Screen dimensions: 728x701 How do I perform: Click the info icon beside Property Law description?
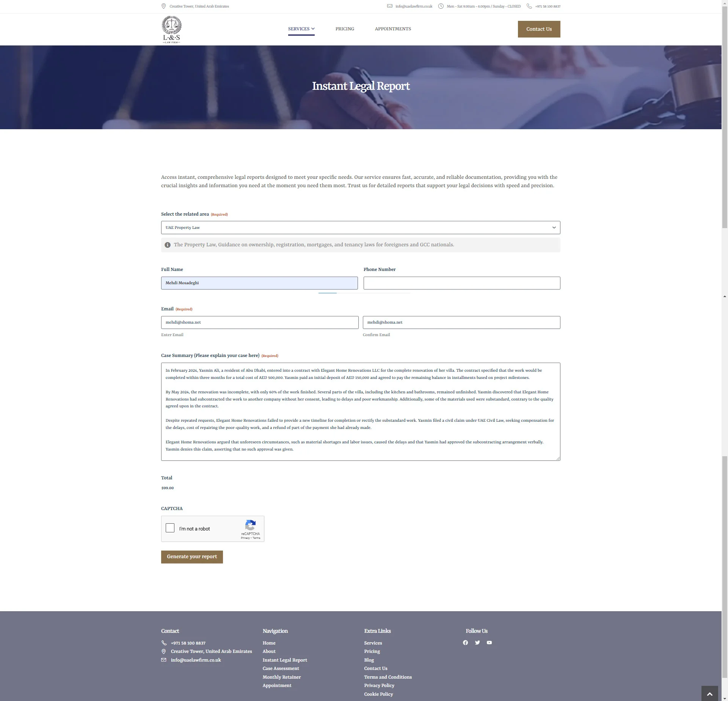pyautogui.click(x=168, y=245)
